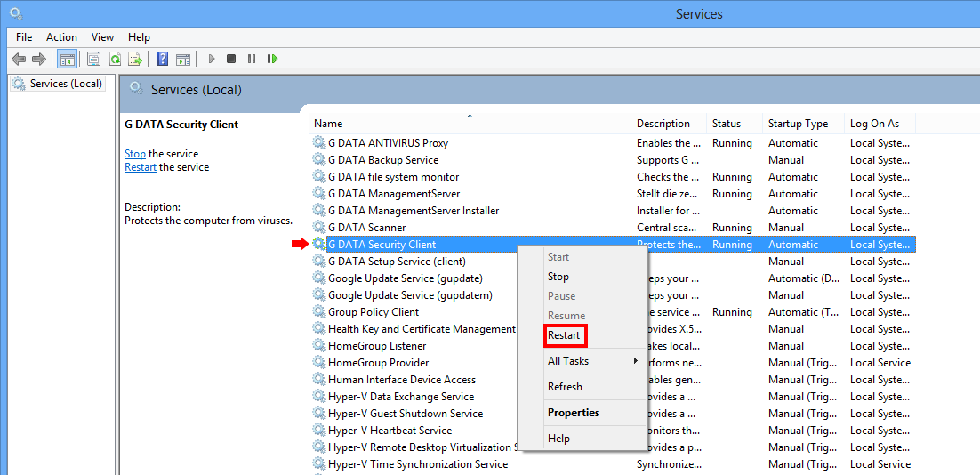
Task: Click gear icon of G DATA Security Client
Action: tap(319, 244)
